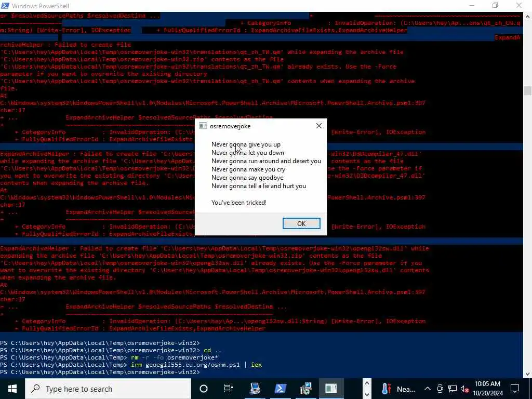Close the Windows PowerShell window

(x=519, y=6)
